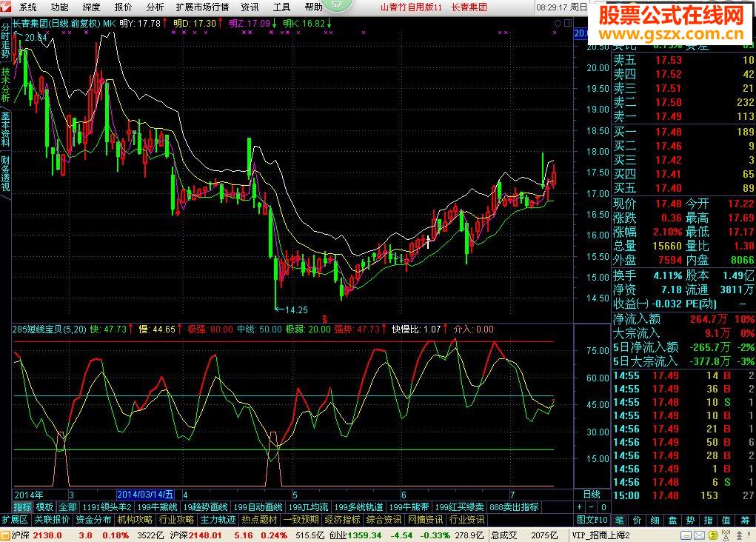Screen dimensions: 756x542
Task: Open the 工具 menu
Action: tap(281, 7)
